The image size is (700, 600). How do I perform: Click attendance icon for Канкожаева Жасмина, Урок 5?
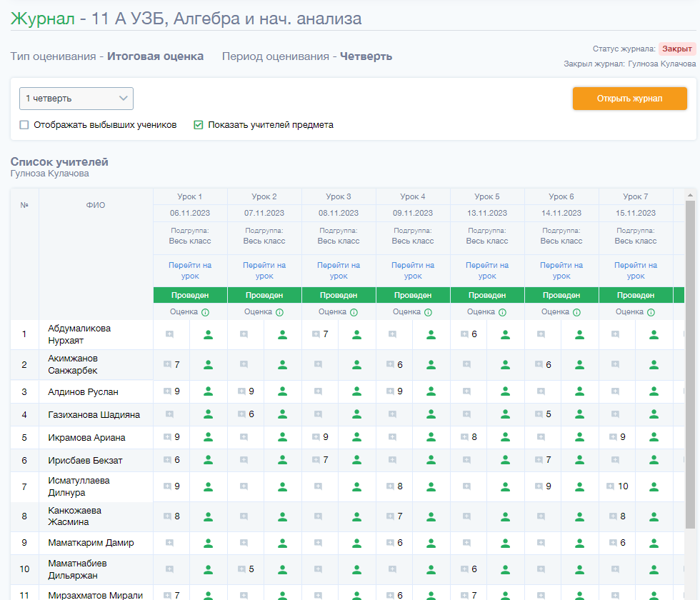click(506, 516)
